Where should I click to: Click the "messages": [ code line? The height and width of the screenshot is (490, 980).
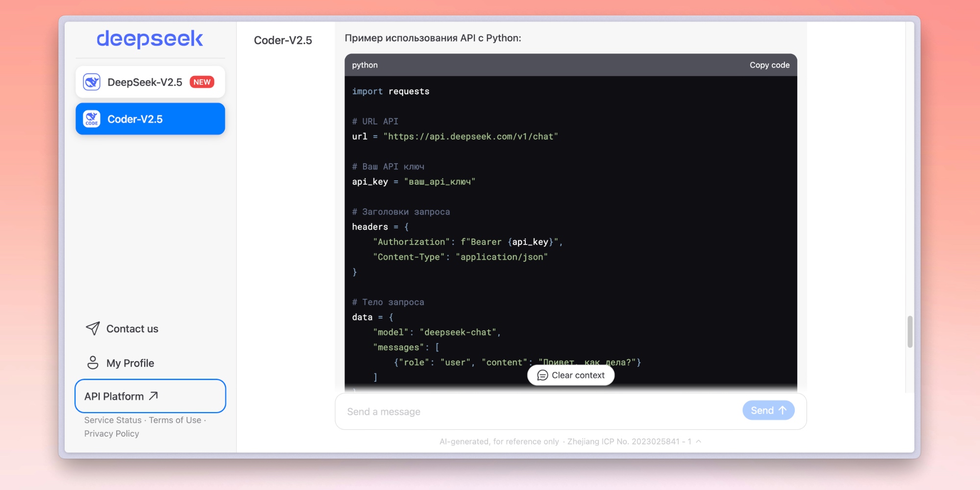coord(406,347)
